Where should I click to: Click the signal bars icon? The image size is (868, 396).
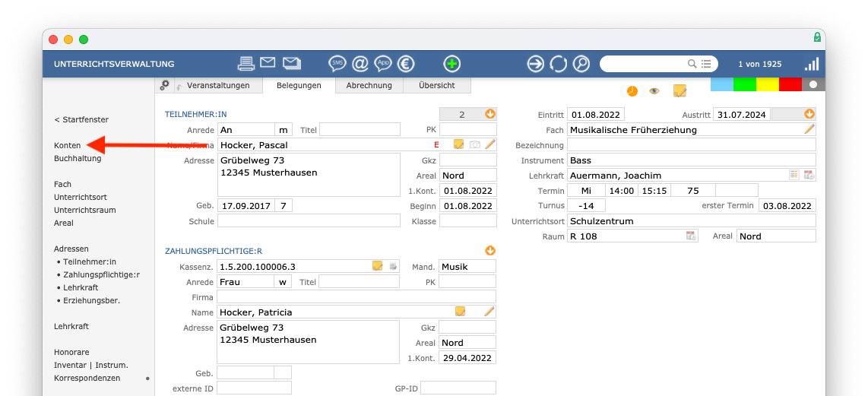pos(812,64)
